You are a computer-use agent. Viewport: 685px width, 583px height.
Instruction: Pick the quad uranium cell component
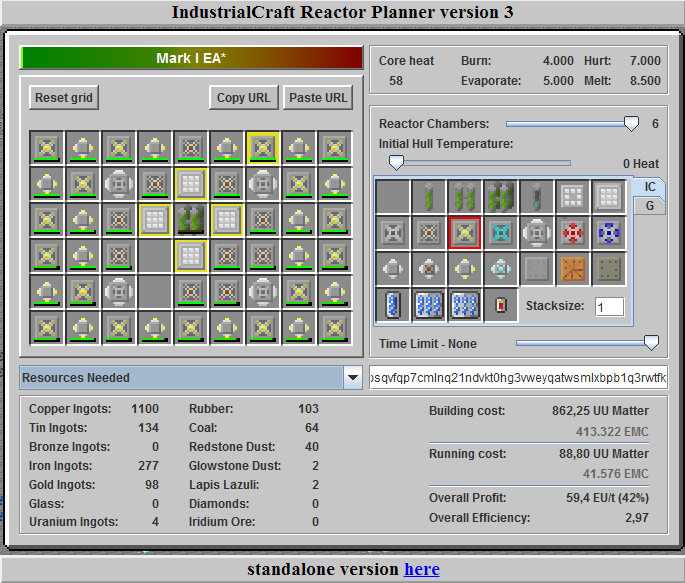coord(500,196)
